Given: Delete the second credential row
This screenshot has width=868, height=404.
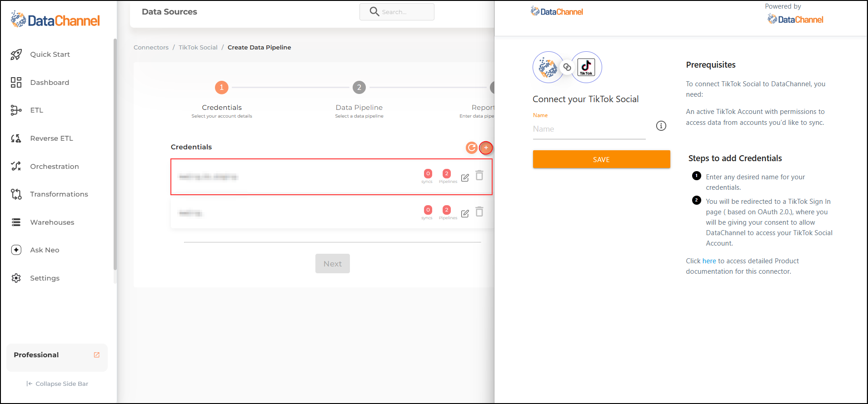Looking at the screenshot, I should (x=479, y=212).
